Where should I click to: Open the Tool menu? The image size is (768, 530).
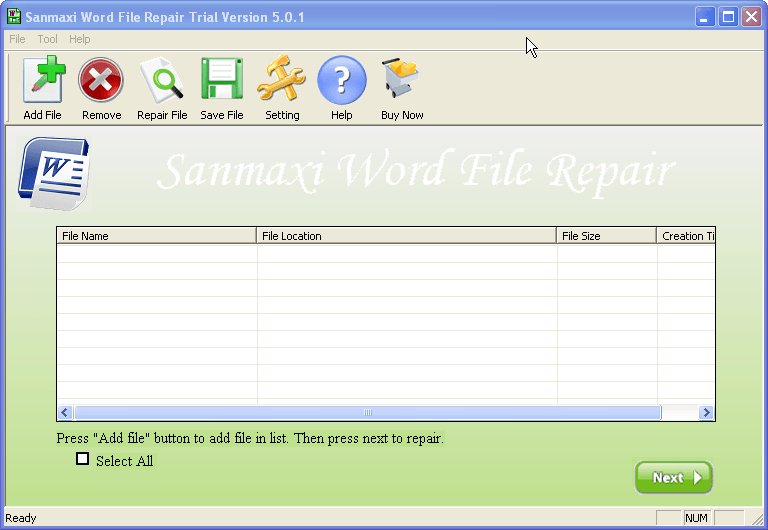point(48,39)
